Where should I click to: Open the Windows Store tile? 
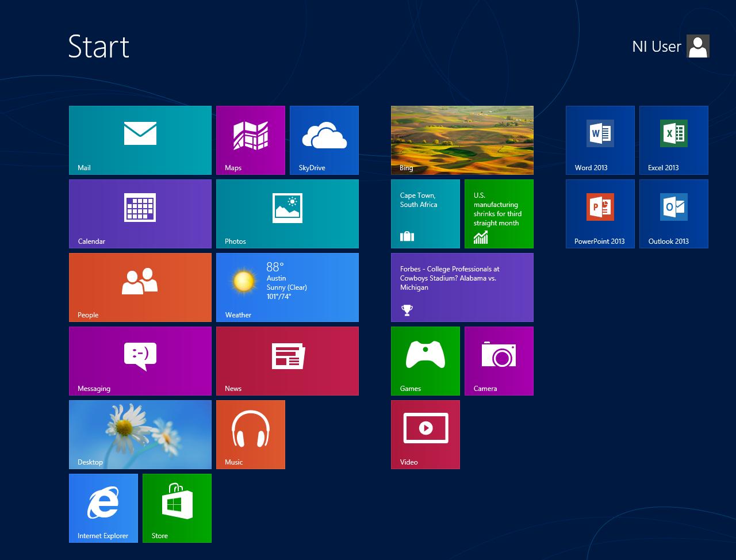coord(177,508)
